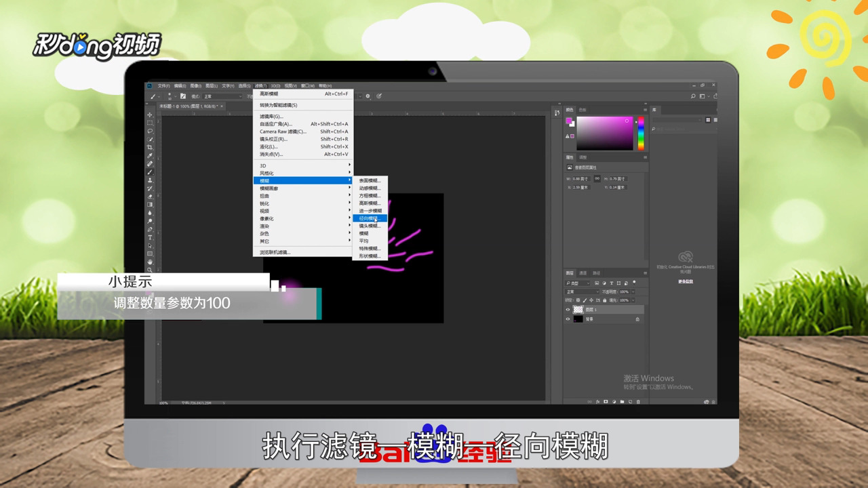Switch to the 色板 tab
Screen dimensions: 868x488
(583, 110)
